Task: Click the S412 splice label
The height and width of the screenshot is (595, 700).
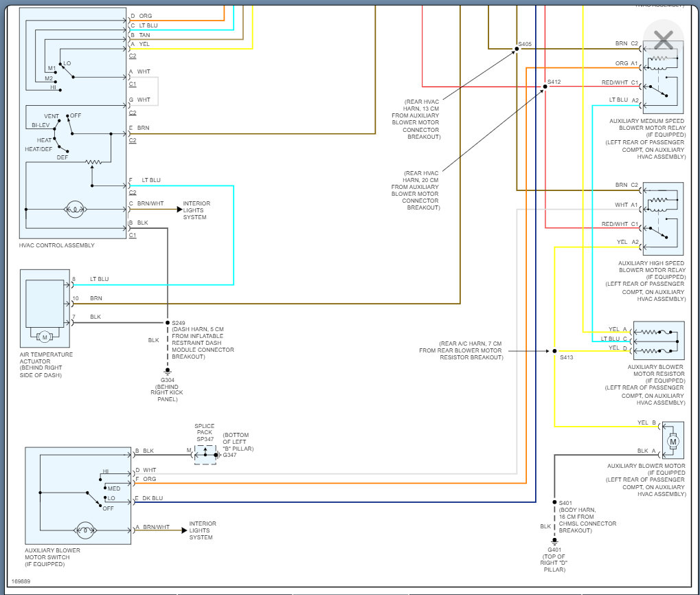Action: (554, 82)
